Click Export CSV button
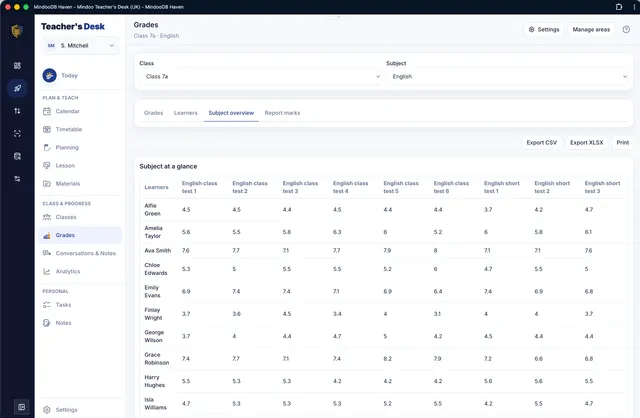This screenshot has width=640, height=418. pos(541,142)
